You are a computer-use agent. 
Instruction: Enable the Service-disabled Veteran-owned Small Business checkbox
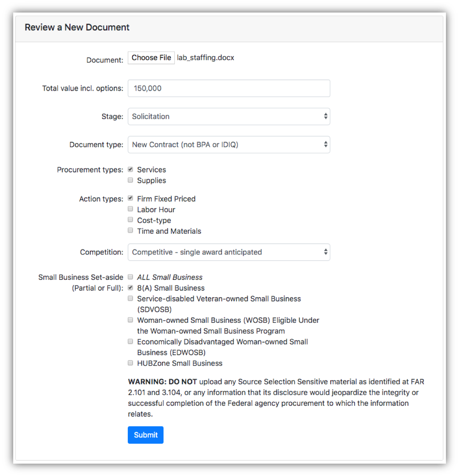point(130,298)
